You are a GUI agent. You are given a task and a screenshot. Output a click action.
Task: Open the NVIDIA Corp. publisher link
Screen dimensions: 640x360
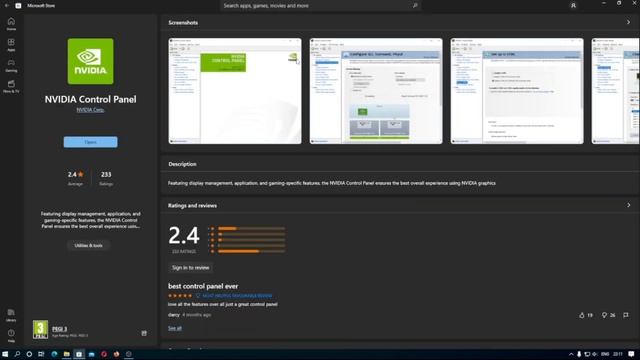pyautogui.click(x=90, y=110)
